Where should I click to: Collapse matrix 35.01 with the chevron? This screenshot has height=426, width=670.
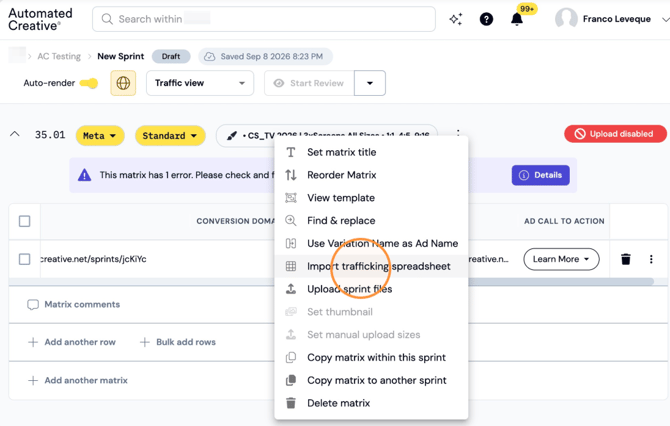[15, 134]
